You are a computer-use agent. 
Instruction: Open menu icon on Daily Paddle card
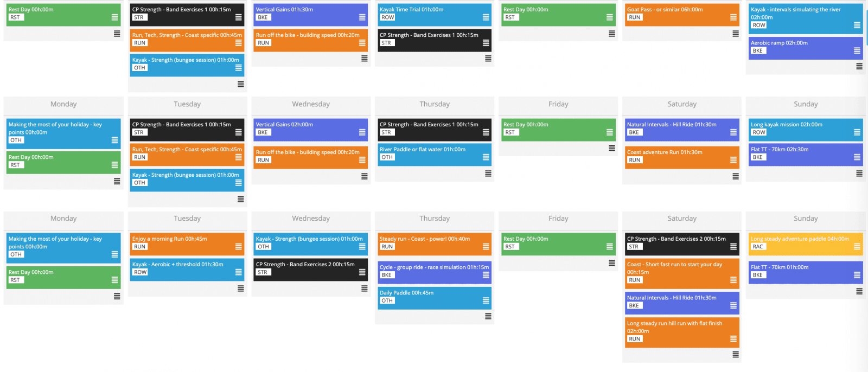click(x=486, y=300)
